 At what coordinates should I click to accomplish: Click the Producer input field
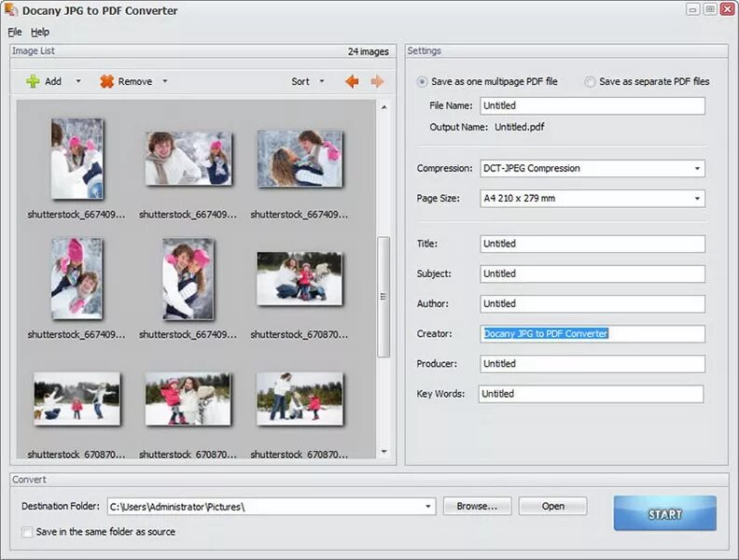point(593,364)
